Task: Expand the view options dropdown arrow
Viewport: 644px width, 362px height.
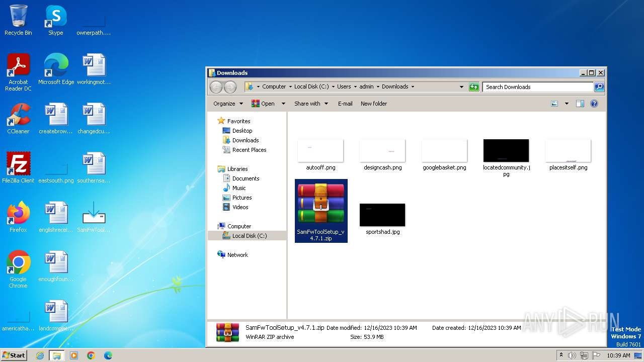Action: [567, 104]
